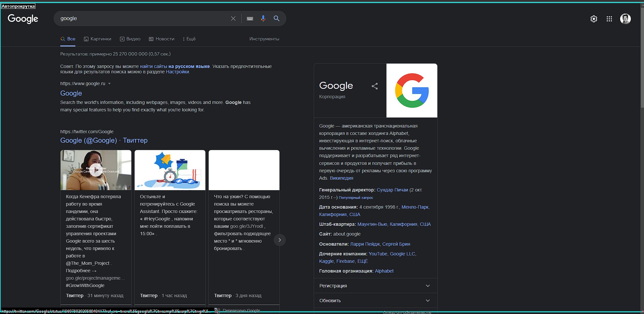The width and height of the screenshot is (644, 314).
Task: Share the Google knowledge panel
Action: (x=375, y=86)
